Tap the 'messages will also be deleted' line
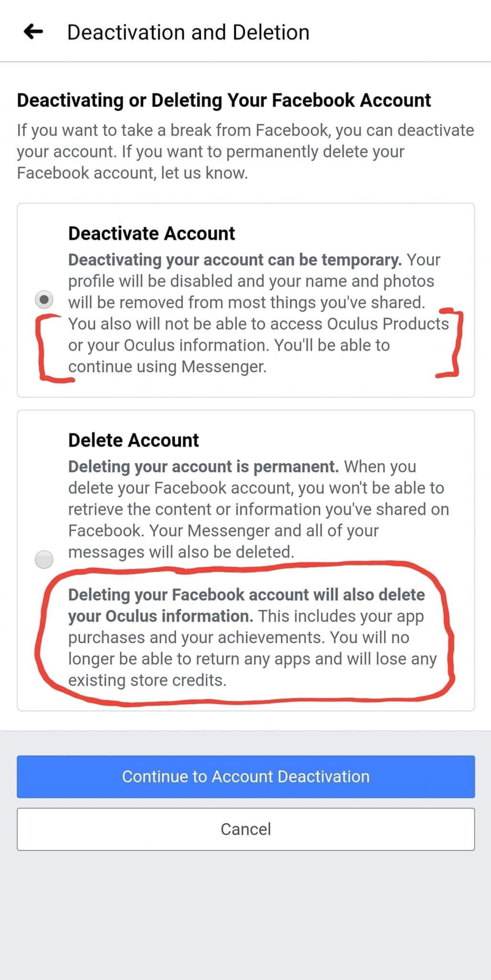491x980 pixels. coord(181,552)
